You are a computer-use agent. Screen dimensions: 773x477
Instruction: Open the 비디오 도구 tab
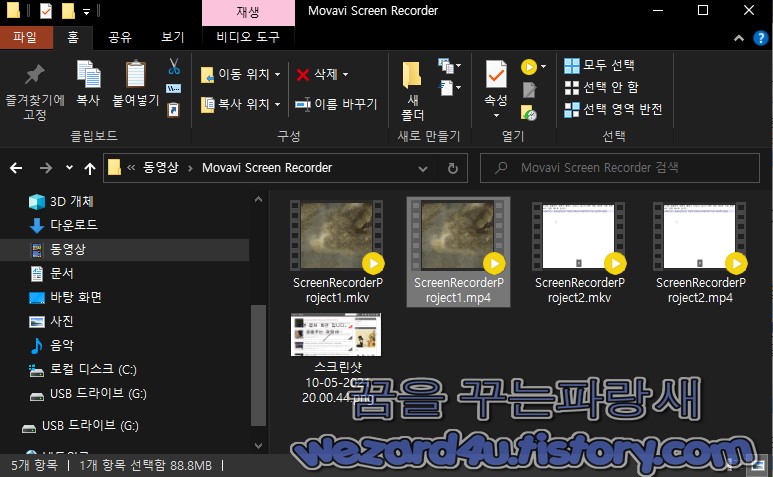(x=248, y=37)
